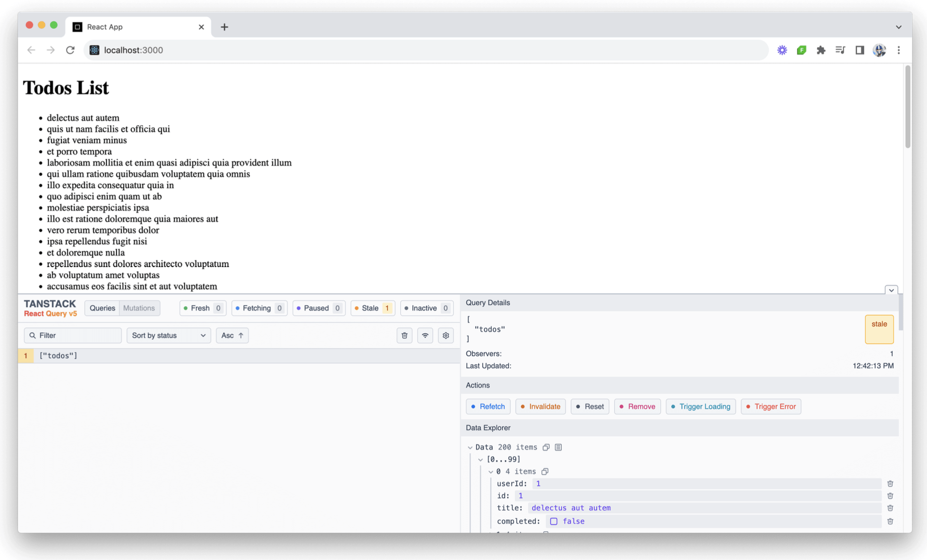Open the devtools settings gear
This screenshot has height=560, width=927.
click(x=446, y=336)
